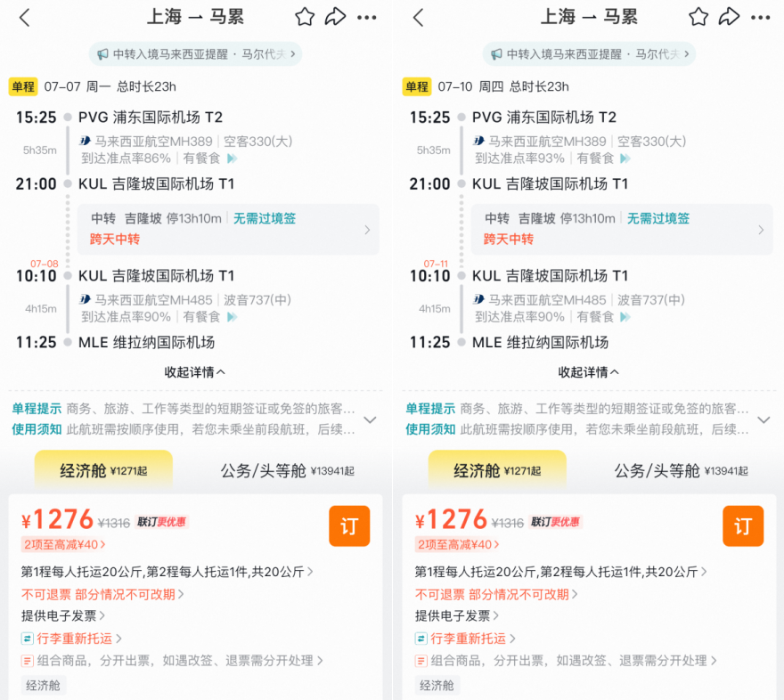Open the 吉隆坡 transfer details chevron
This screenshot has height=700, width=784.
point(368,229)
